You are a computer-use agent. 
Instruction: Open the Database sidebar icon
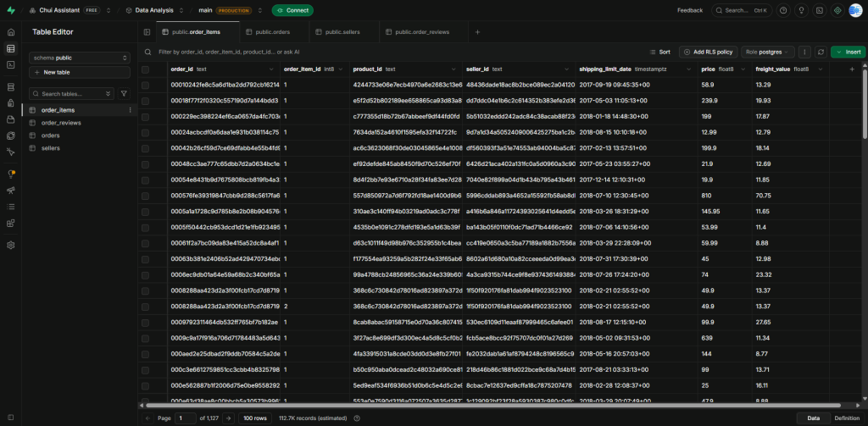(10, 87)
